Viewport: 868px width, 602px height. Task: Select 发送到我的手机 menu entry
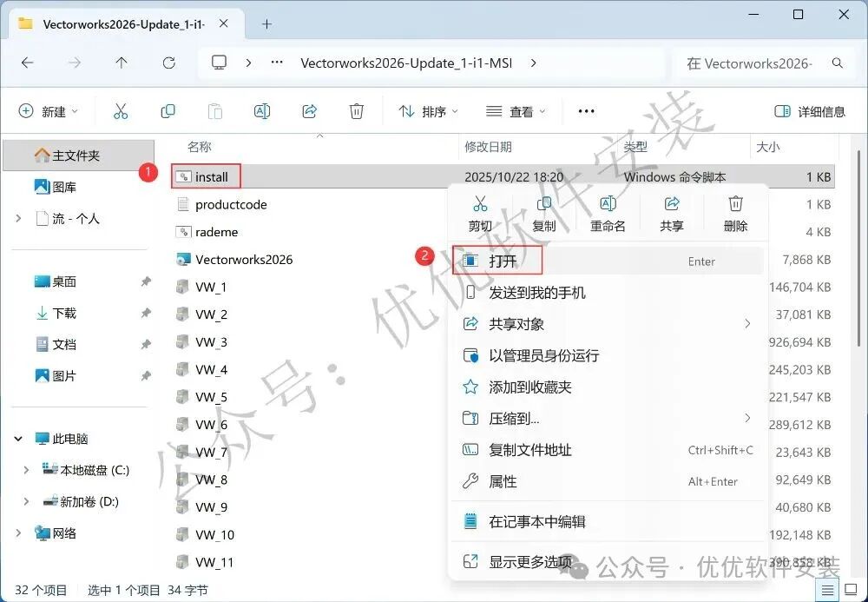point(608,293)
